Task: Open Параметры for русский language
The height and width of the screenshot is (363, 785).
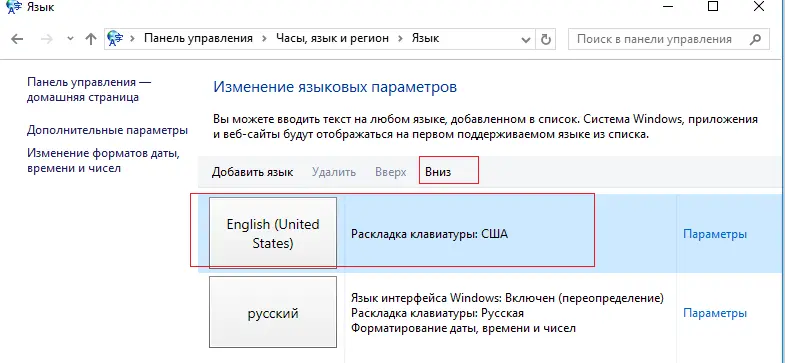Action: coord(715,313)
